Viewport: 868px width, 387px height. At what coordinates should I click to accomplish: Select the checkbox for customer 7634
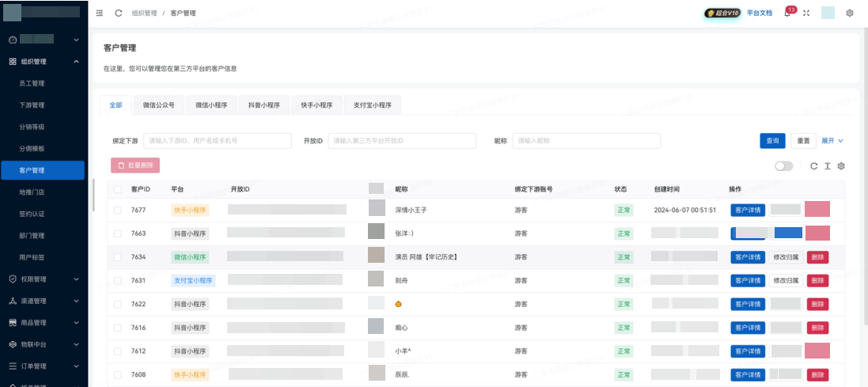(x=117, y=257)
